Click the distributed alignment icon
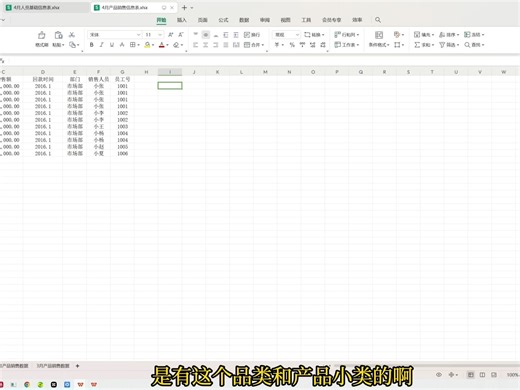This screenshot has height=390, width=520. point(236,45)
